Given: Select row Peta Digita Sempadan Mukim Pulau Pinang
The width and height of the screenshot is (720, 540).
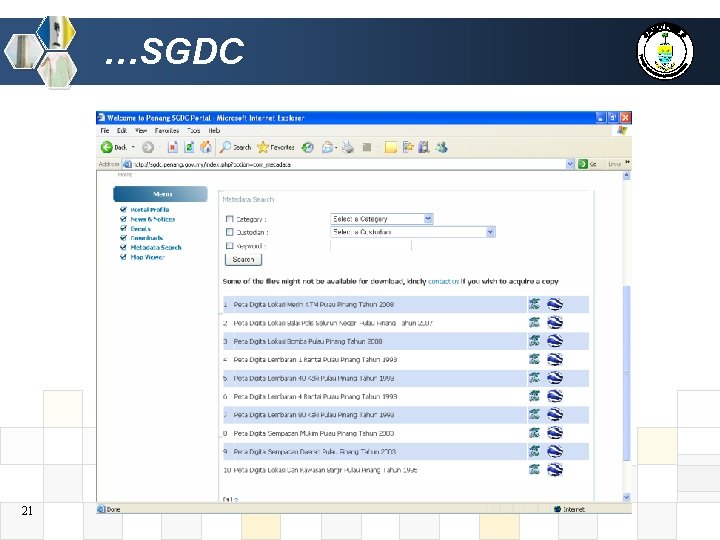Looking at the screenshot, I should pyautogui.click(x=405, y=433).
